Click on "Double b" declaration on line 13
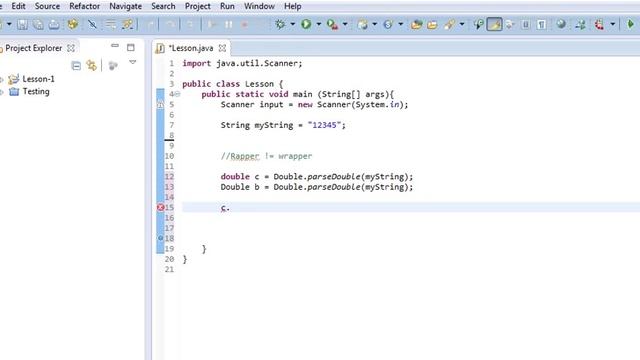 tap(240, 187)
